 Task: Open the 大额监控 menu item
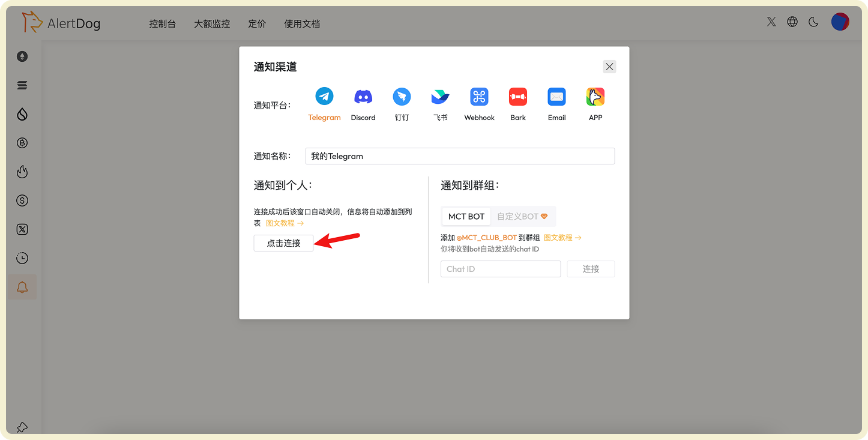[211, 23]
